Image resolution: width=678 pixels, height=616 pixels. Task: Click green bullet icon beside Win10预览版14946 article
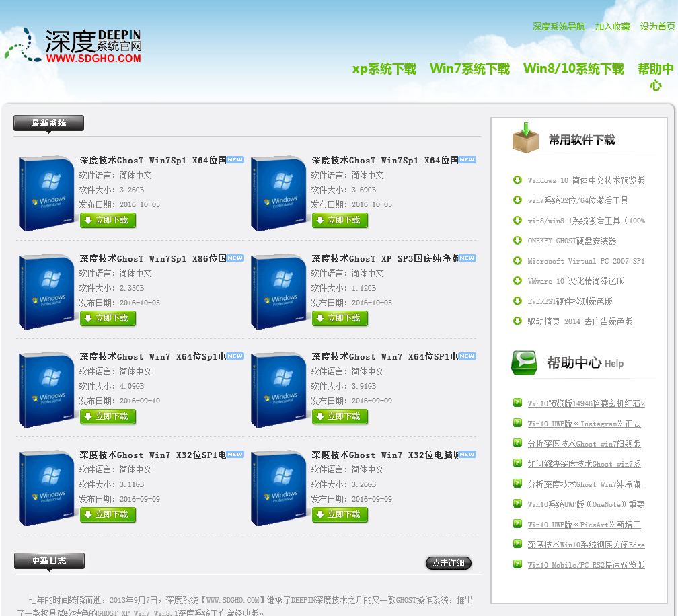[517, 402]
